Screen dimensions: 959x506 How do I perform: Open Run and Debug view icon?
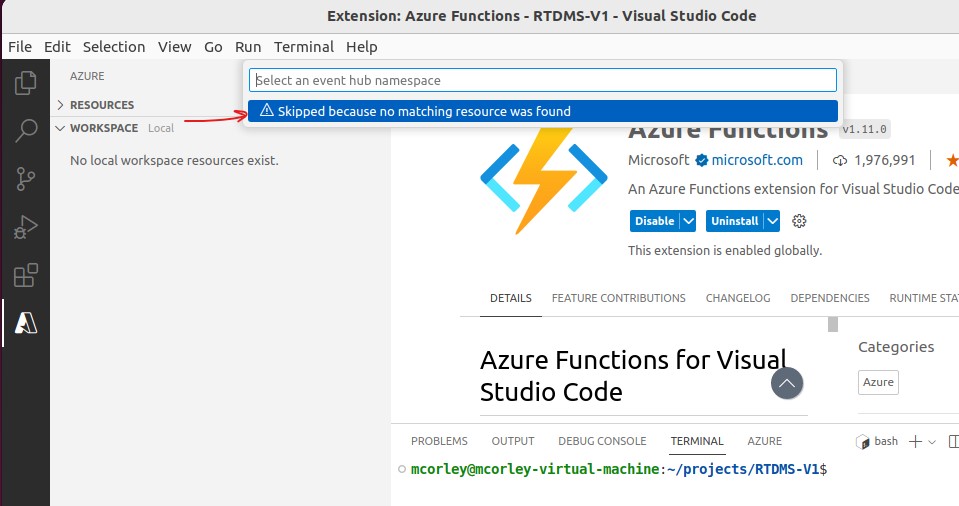[x=25, y=227]
